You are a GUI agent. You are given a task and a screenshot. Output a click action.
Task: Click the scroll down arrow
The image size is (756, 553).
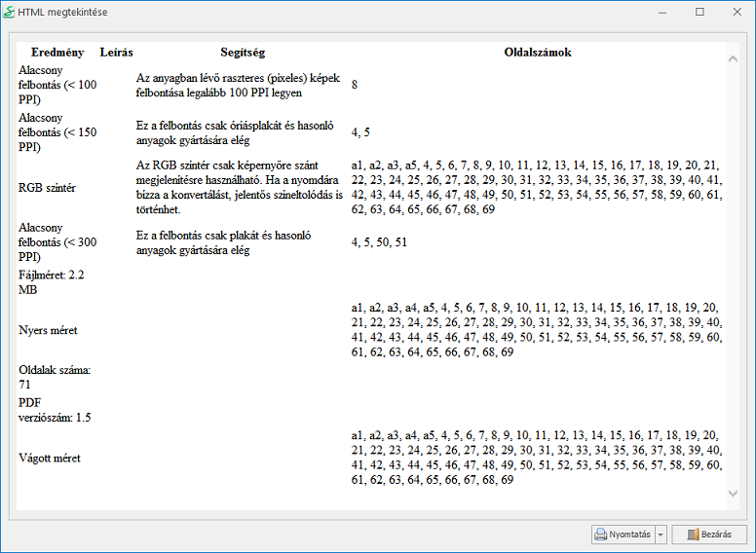tap(733, 493)
